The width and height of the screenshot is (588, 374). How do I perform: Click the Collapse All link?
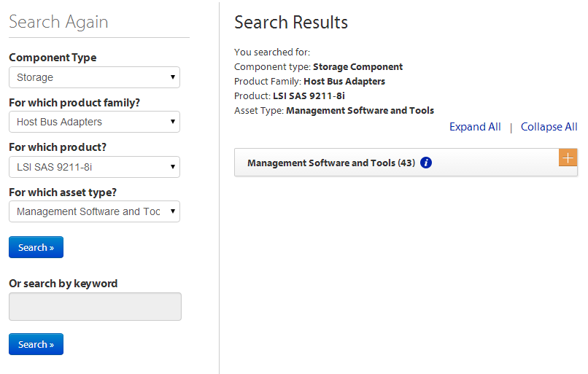pos(549,127)
